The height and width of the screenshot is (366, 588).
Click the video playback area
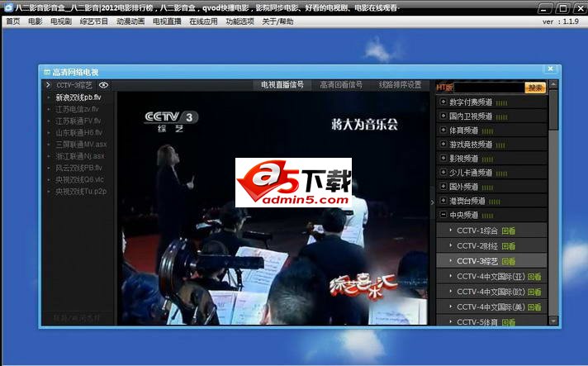tap(273, 208)
